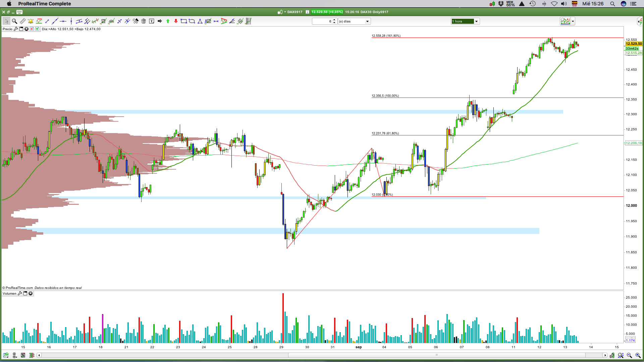Screen dimensions: 644x362
Task: Select the text annotation tool
Action: tap(152, 21)
